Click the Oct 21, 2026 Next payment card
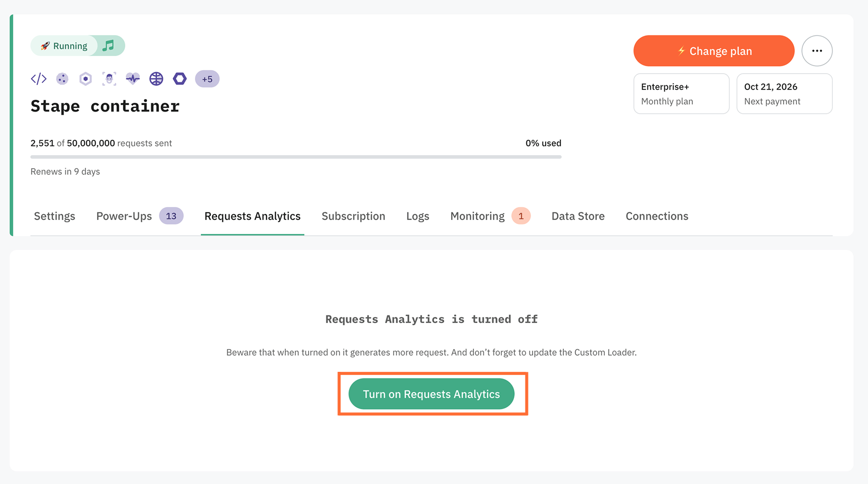 (x=784, y=93)
